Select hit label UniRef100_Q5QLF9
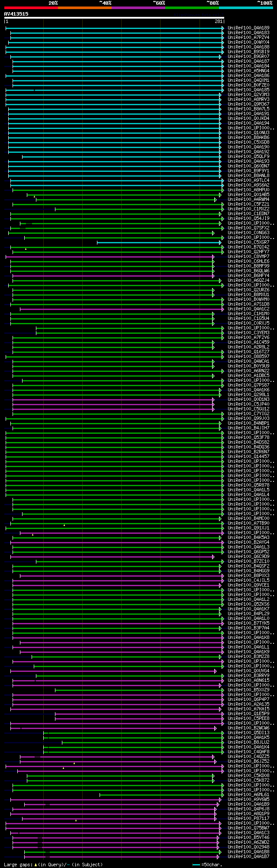 pyautogui.click(x=248, y=157)
